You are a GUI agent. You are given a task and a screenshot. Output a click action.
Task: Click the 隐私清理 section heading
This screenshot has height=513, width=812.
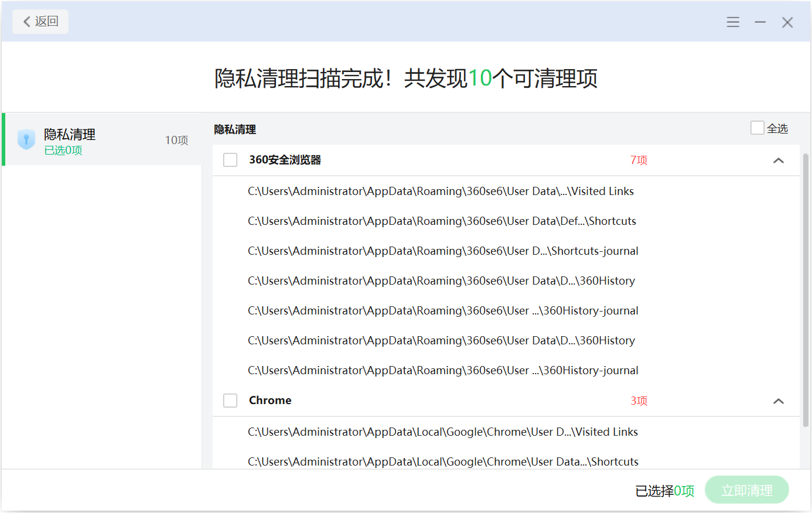[x=235, y=129]
